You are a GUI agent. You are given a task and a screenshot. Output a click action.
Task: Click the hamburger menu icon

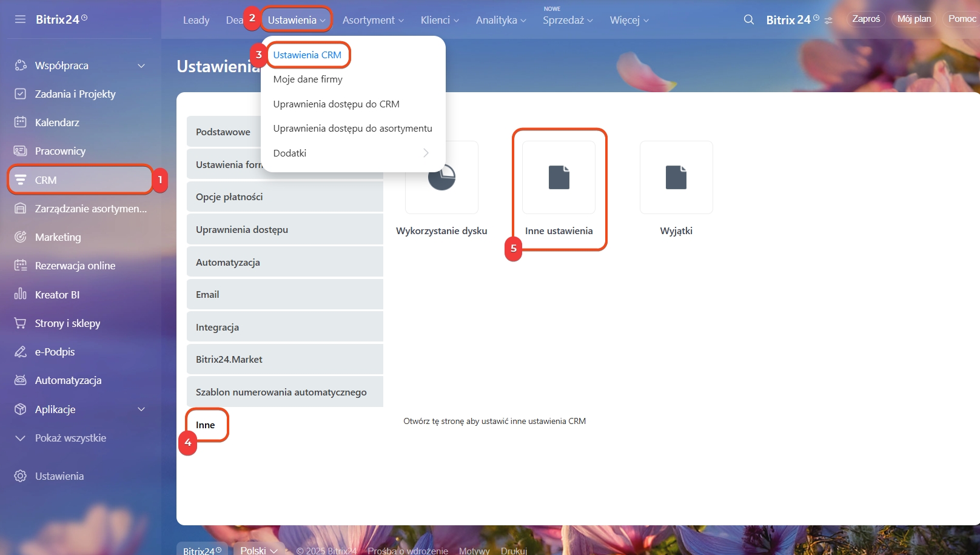point(20,19)
